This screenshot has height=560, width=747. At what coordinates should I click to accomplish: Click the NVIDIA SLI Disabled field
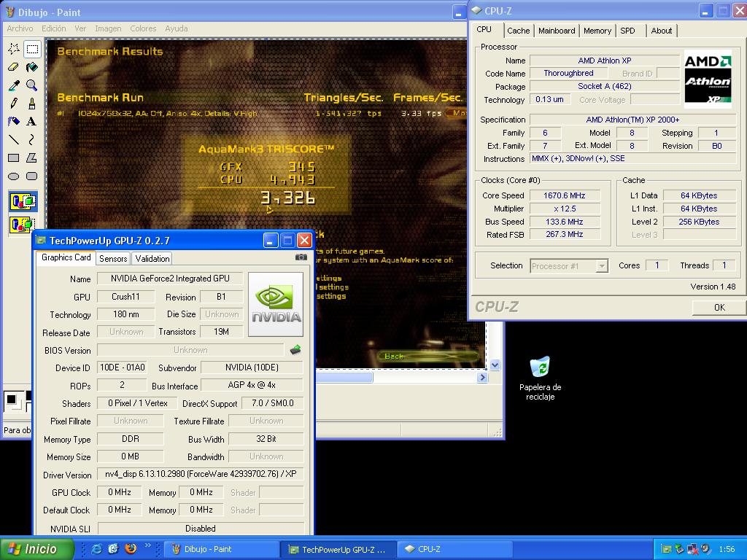click(200, 529)
